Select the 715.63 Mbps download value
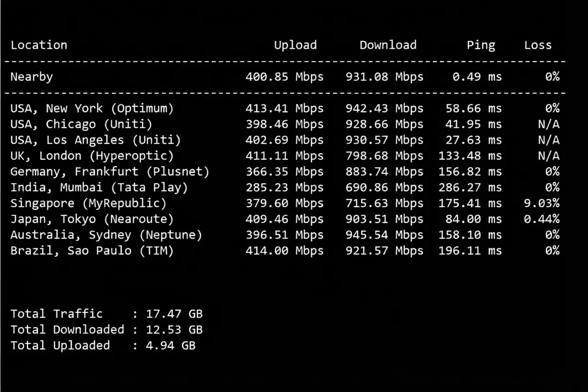Image resolution: width=588 pixels, height=392 pixels. [x=384, y=204]
